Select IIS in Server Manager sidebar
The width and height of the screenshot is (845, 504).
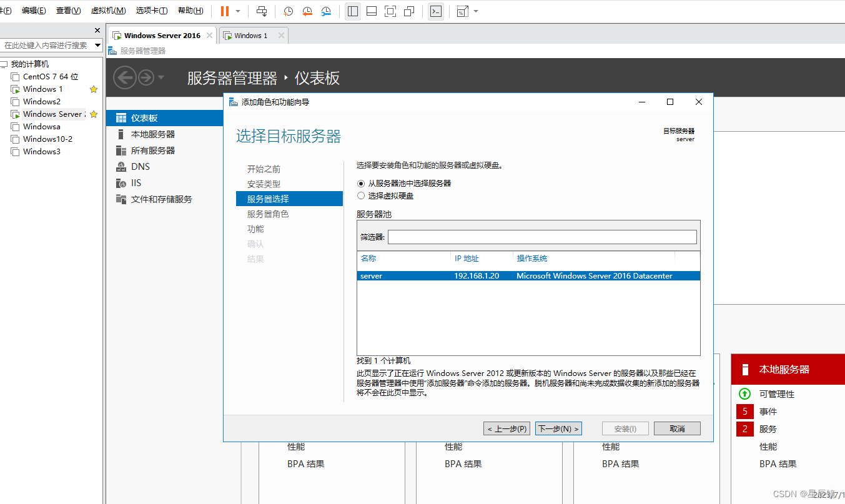137,183
